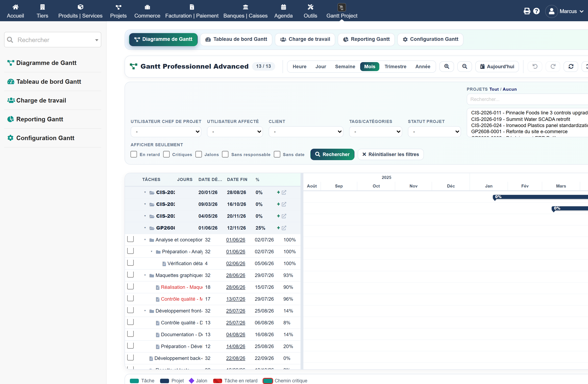This screenshot has height=384, width=588.
Task: Click the Marcus user avatar icon
Action: (x=551, y=11)
